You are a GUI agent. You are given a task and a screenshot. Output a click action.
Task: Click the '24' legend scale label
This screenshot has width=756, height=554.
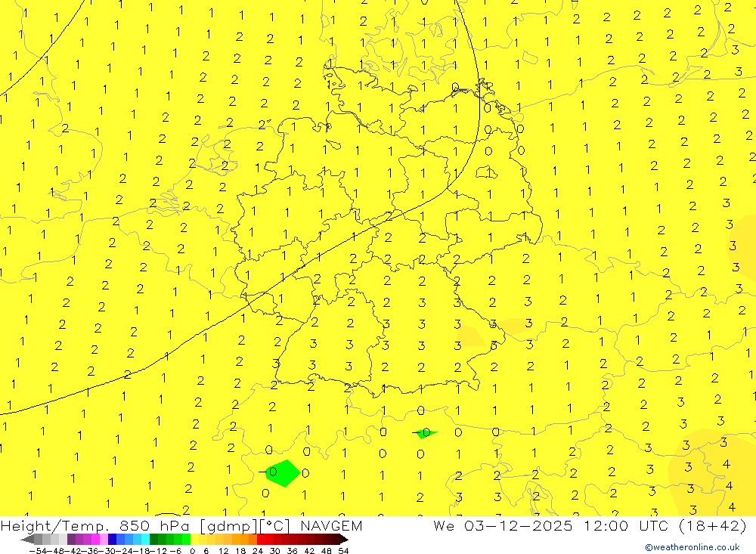pos(258,551)
